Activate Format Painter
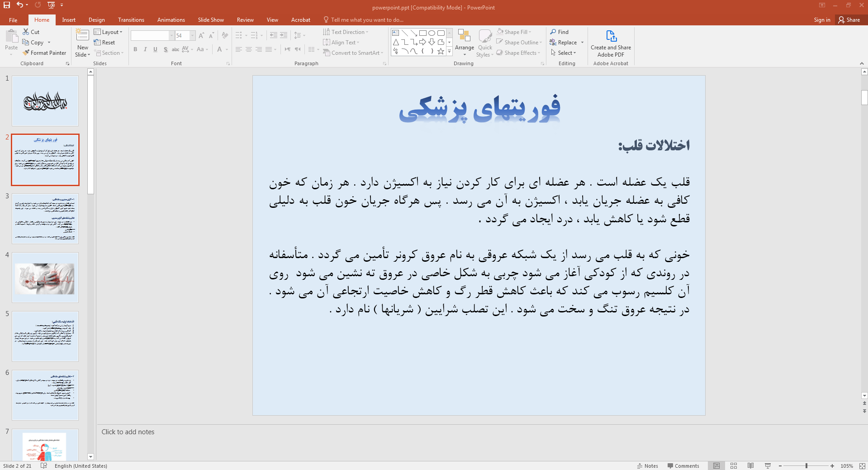 (x=44, y=53)
